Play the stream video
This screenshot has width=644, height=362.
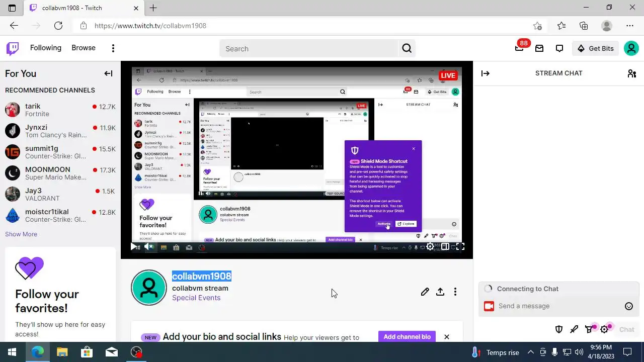tap(133, 246)
